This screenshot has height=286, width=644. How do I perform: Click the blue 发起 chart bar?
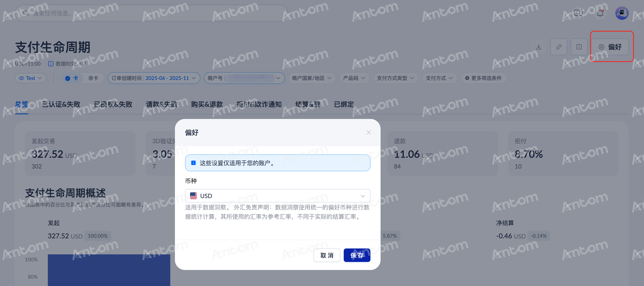[109, 270]
